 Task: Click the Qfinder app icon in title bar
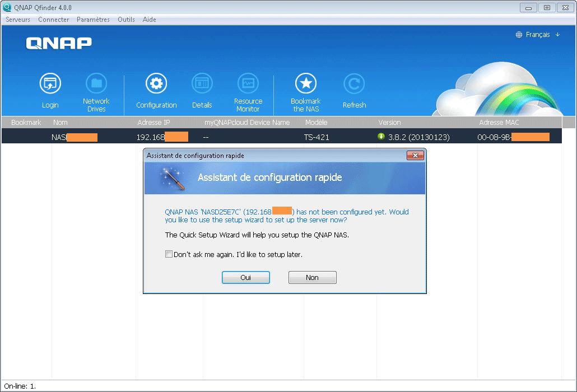tap(7, 7)
